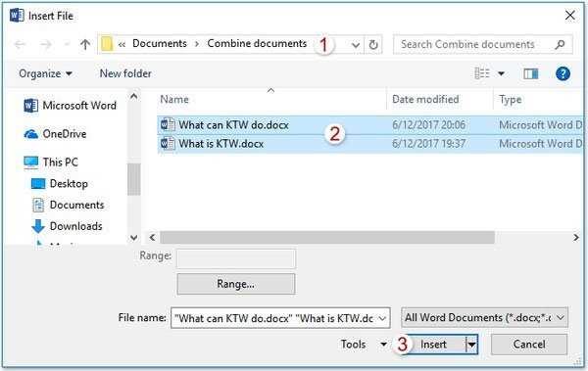Open the help question mark icon
588x371 pixels.
(563, 73)
